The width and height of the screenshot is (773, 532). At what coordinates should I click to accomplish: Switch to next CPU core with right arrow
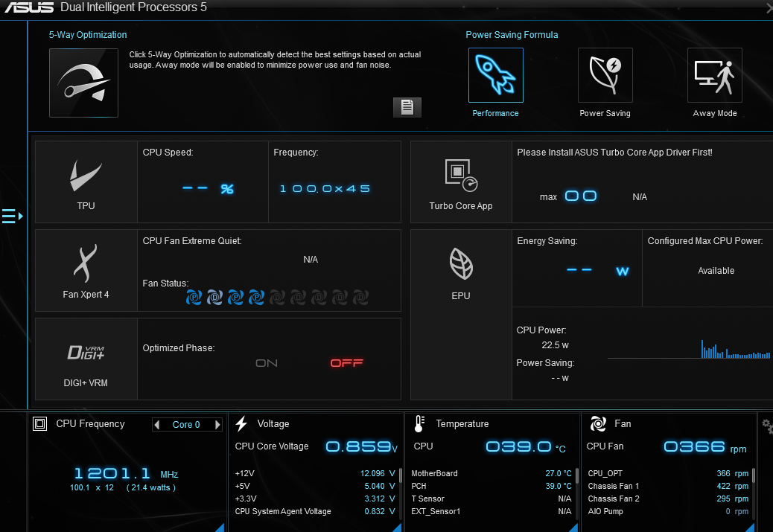click(x=217, y=425)
